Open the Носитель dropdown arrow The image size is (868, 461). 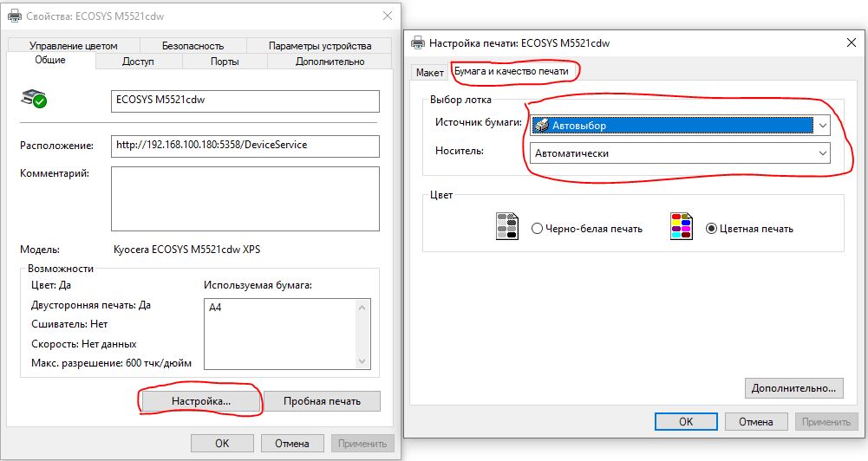coord(823,153)
